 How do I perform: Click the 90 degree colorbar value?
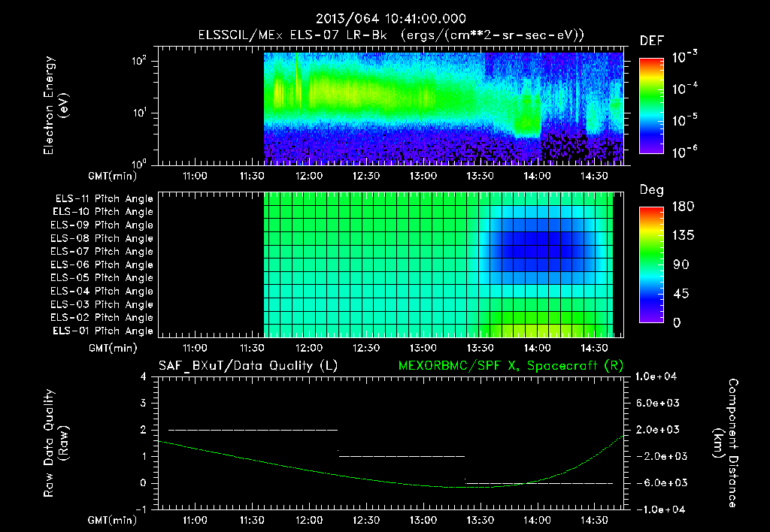pyautogui.click(x=681, y=264)
